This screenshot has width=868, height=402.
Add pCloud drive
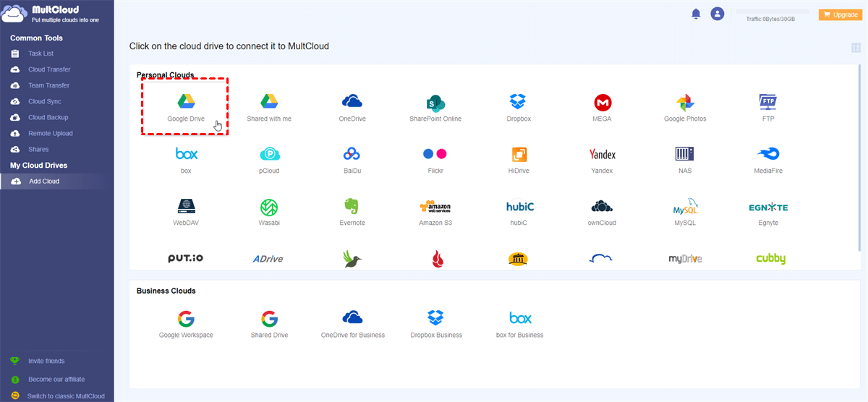(269, 160)
